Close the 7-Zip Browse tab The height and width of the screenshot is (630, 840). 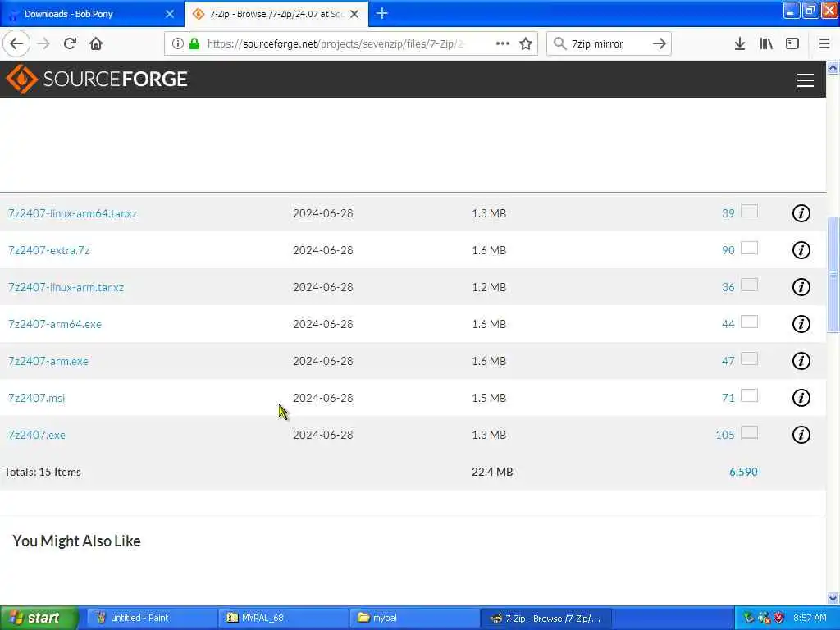pyautogui.click(x=354, y=14)
